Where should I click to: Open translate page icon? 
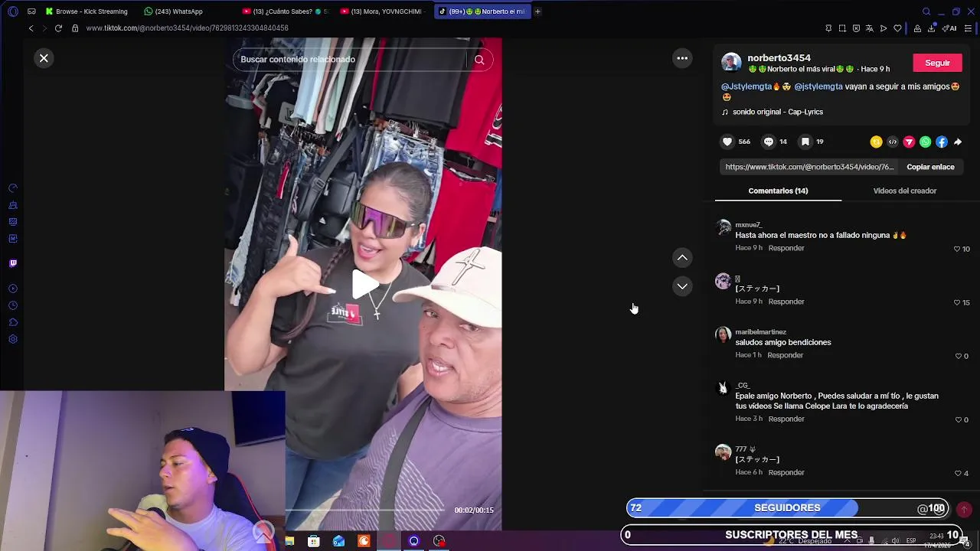click(869, 28)
